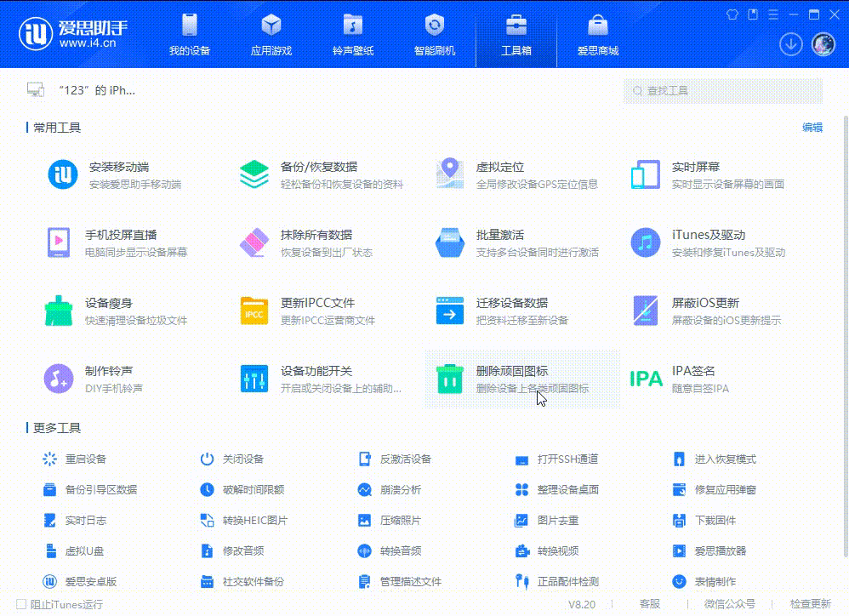The image size is (849, 616).
Task: Open the 智能刷机 flashing tab
Action: [x=434, y=34]
